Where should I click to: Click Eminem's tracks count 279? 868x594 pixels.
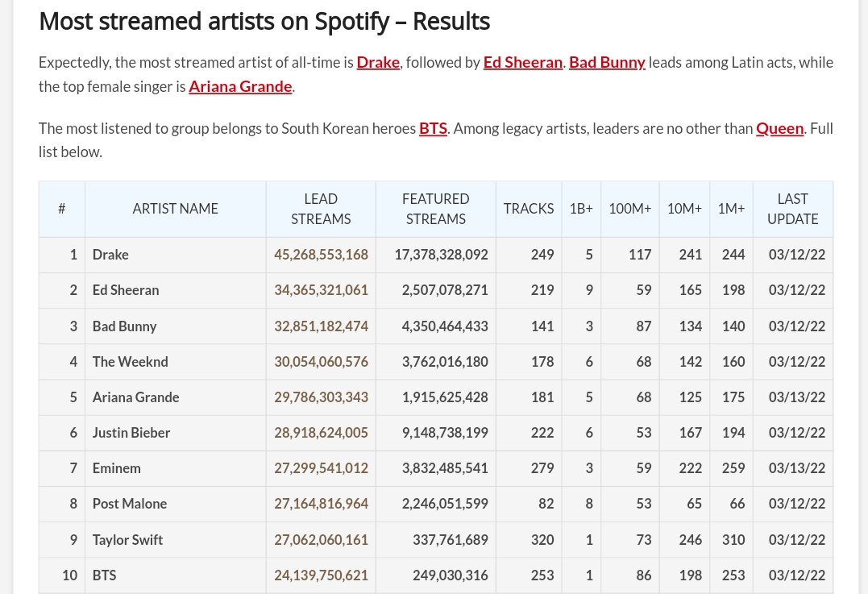point(542,467)
